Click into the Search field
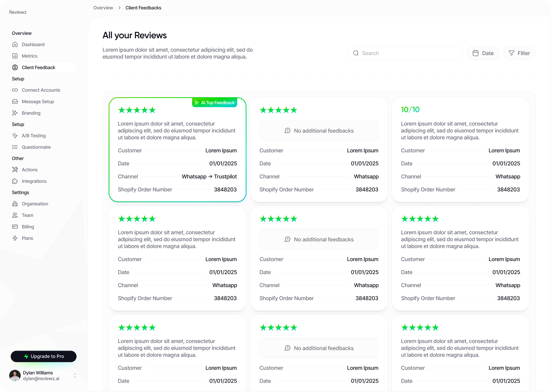 point(405,53)
